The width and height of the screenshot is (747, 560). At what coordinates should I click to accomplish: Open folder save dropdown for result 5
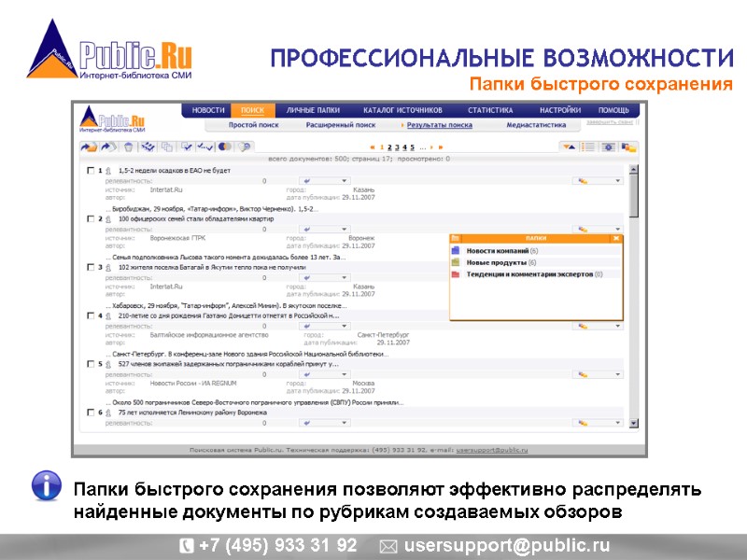tap(598, 375)
